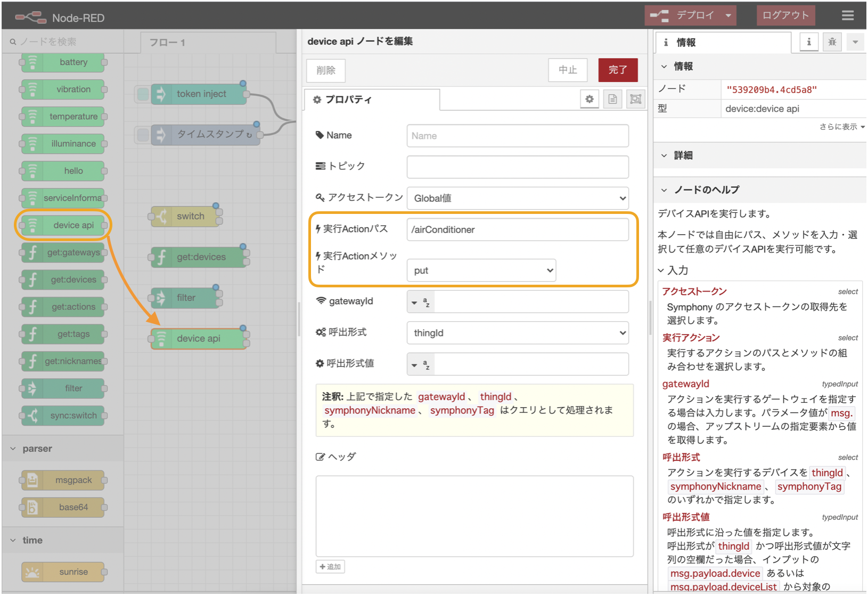
Task: Click the node search field
Action: [x=64, y=42]
